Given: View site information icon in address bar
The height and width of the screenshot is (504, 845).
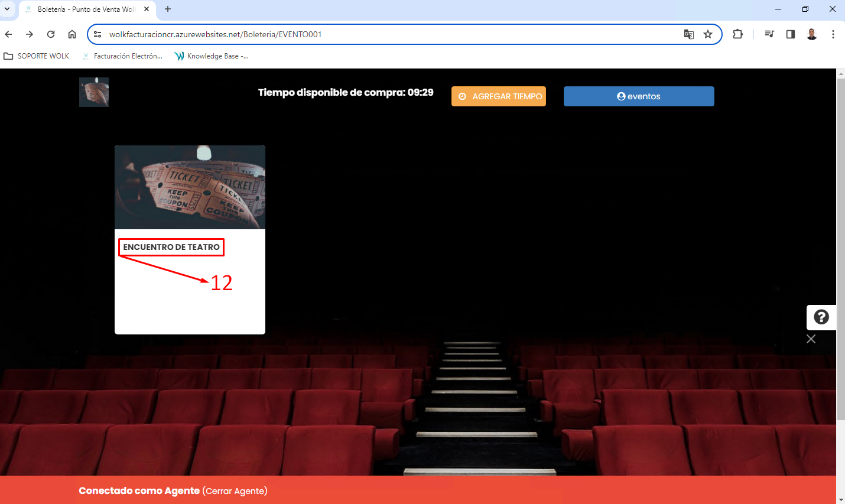Looking at the screenshot, I should (x=98, y=34).
